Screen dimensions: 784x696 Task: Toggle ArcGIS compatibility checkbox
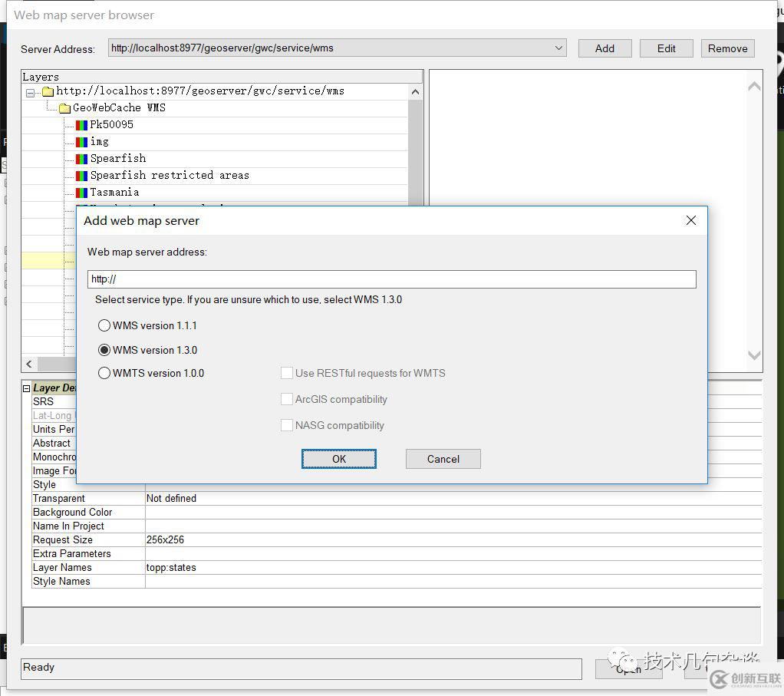click(286, 399)
